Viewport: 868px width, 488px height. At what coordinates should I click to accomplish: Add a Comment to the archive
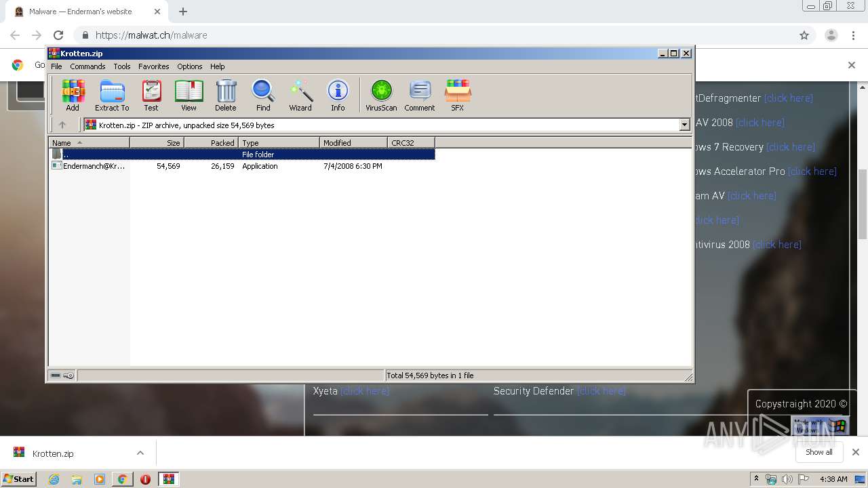(420, 96)
